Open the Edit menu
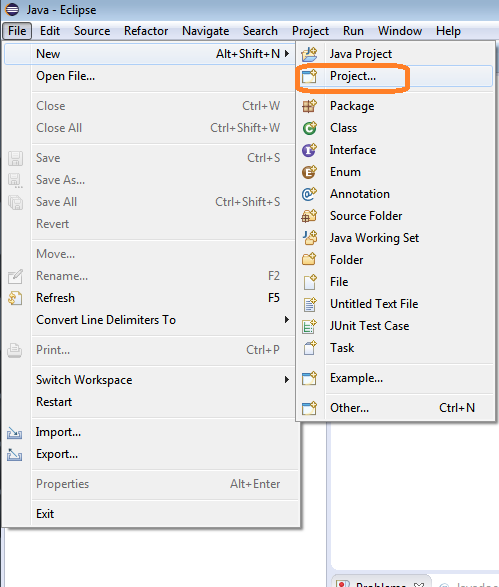499x587 pixels. coord(50,31)
